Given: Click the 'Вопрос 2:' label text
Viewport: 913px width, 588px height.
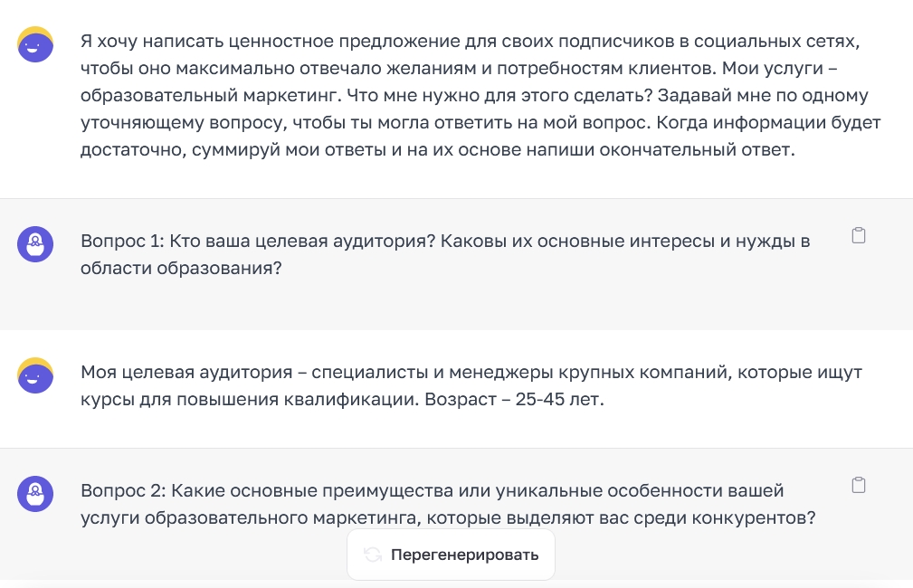Looking at the screenshot, I should tap(123, 491).
